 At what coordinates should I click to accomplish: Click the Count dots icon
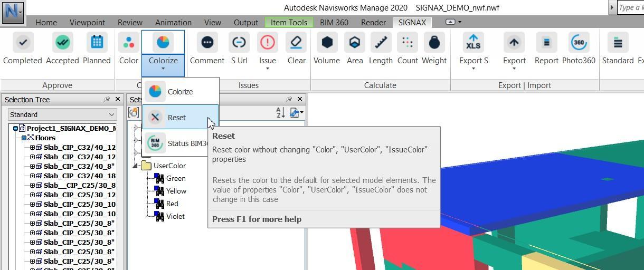coord(408,42)
